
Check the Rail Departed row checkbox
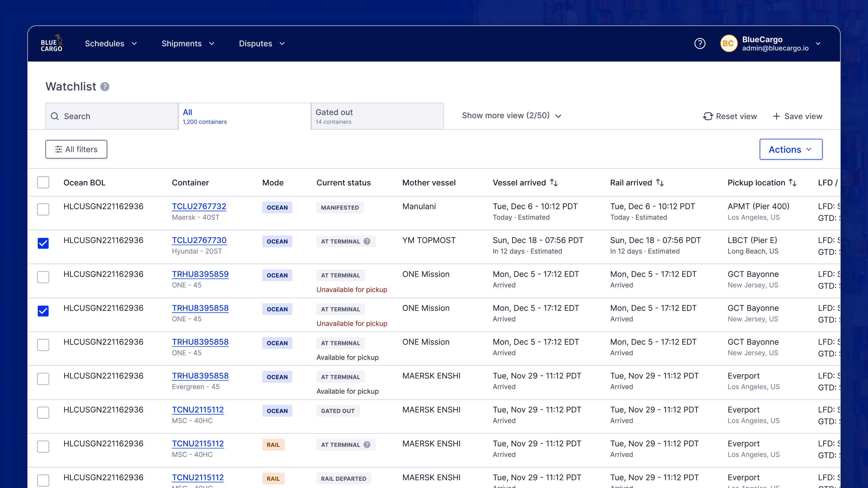pos(43,480)
